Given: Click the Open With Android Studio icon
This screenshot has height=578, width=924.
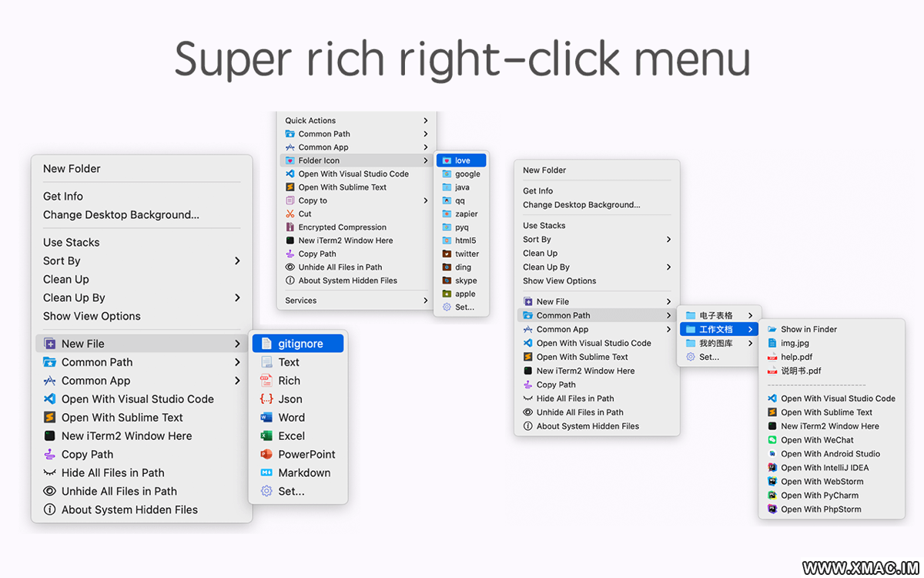Looking at the screenshot, I should (772, 454).
